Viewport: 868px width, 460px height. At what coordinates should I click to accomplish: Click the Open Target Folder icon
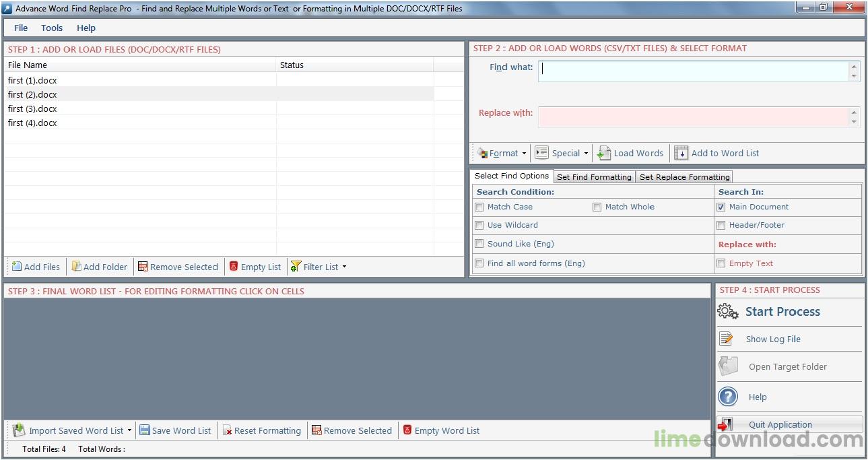(728, 366)
